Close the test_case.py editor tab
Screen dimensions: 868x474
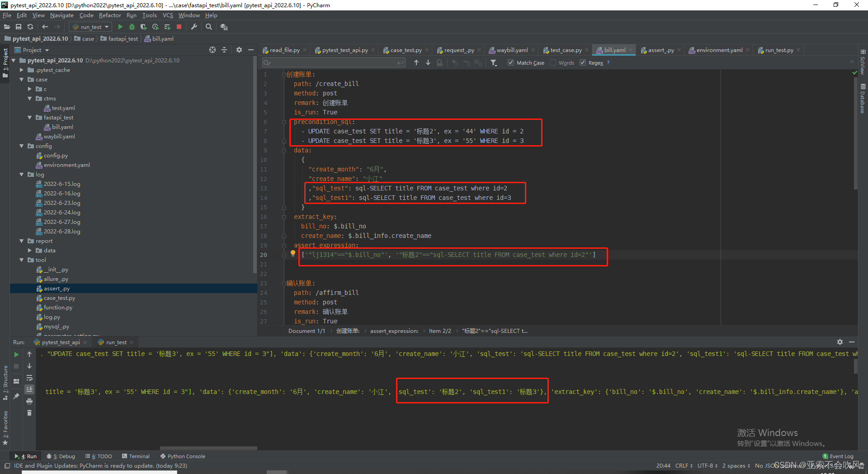click(x=587, y=50)
